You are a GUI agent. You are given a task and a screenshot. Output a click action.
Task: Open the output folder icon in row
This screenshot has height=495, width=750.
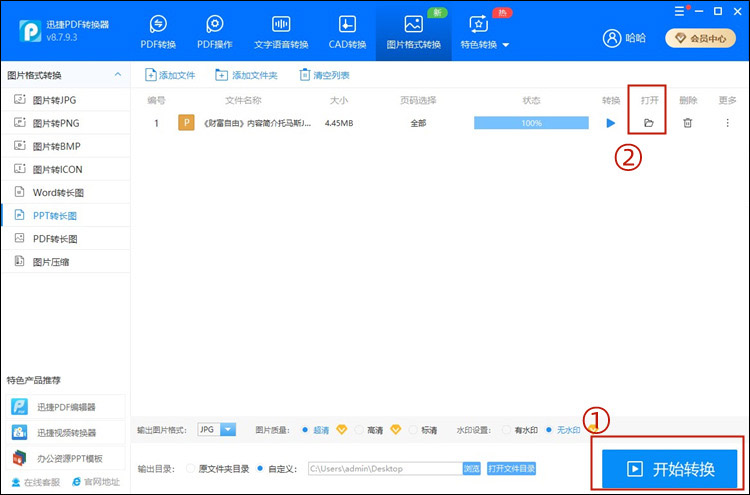coord(649,123)
